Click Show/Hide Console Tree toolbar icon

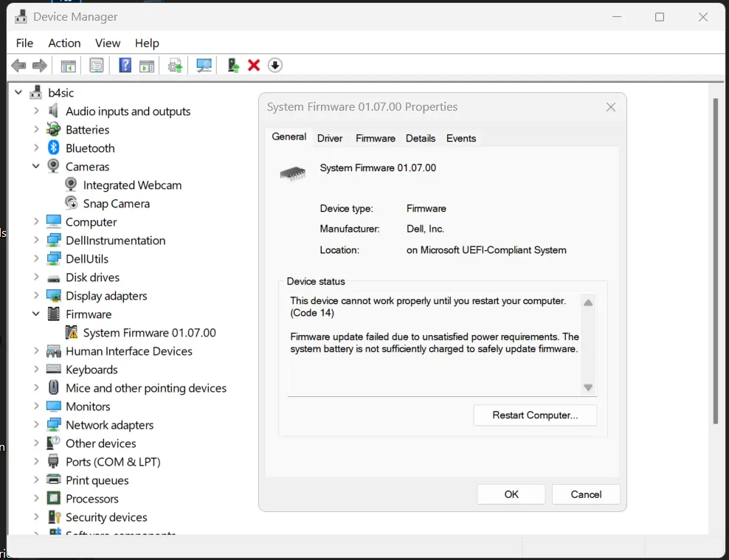click(68, 66)
